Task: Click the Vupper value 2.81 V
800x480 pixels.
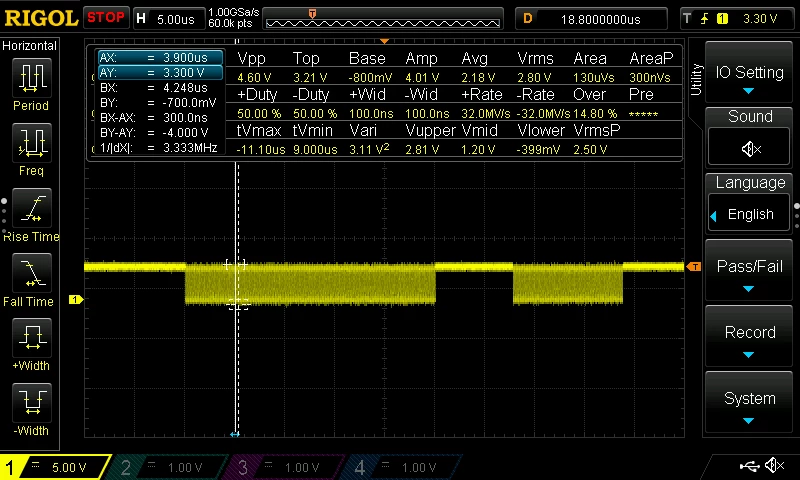Action: tap(422, 149)
